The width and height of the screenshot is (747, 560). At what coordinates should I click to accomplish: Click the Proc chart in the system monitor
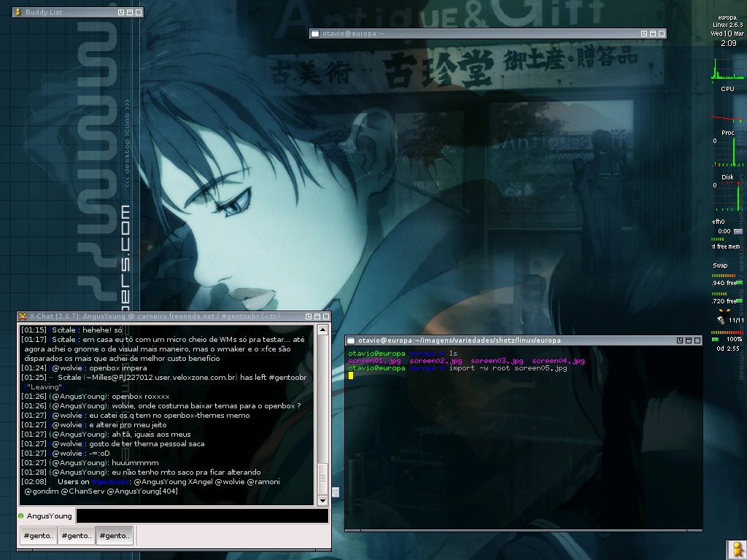[727, 152]
